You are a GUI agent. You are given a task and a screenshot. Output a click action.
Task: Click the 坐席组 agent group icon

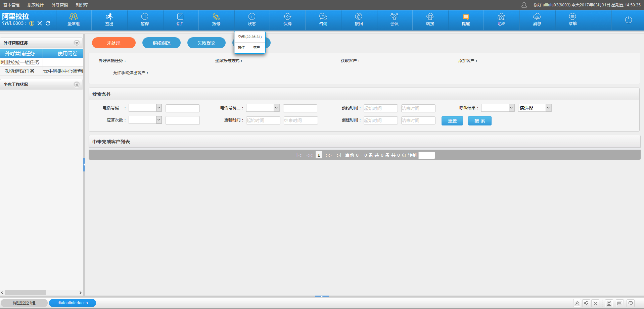74,19
